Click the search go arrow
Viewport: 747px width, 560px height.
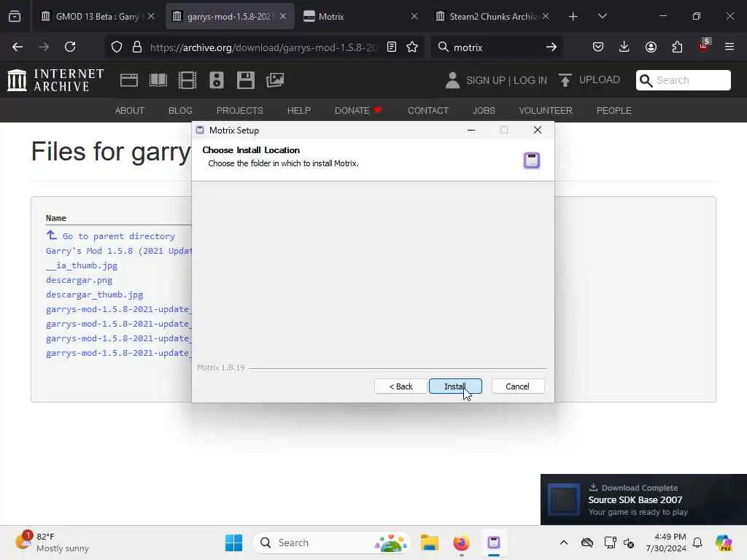coord(551,47)
